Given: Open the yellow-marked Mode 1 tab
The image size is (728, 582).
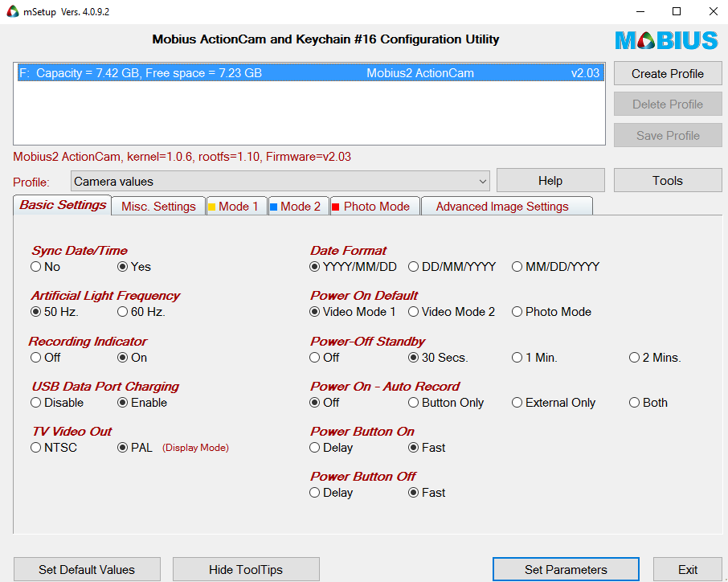Looking at the screenshot, I should 237,207.
